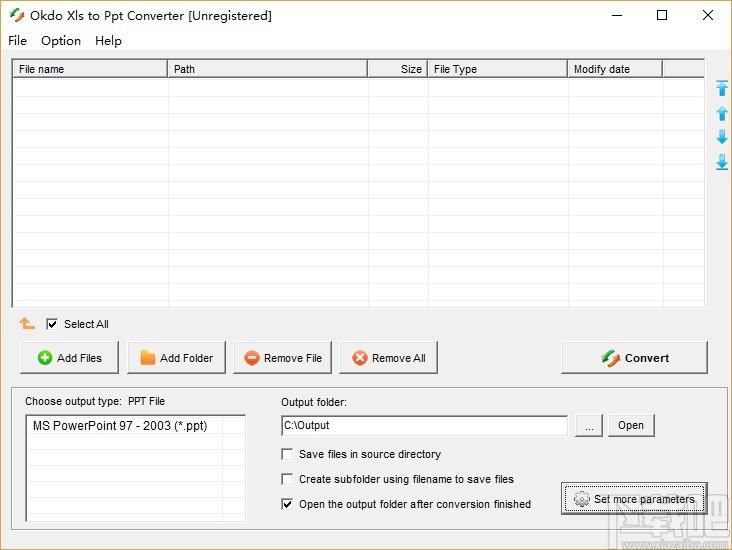The height and width of the screenshot is (550, 732).
Task: Open the Option menu
Action: pyautogui.click(x=61, y=41)
